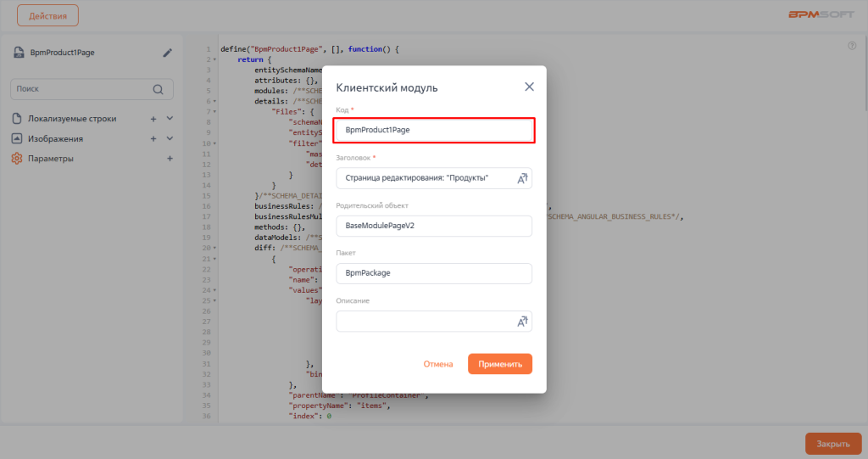Click the methods: {} code line

pos(280,227)
